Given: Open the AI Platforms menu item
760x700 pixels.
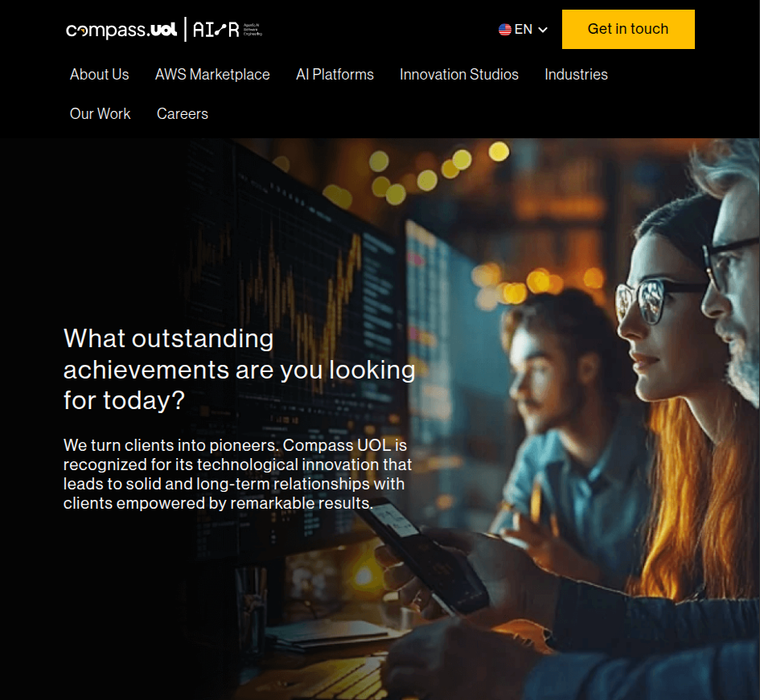Looking at the screenshot, I should pos(335,75).
